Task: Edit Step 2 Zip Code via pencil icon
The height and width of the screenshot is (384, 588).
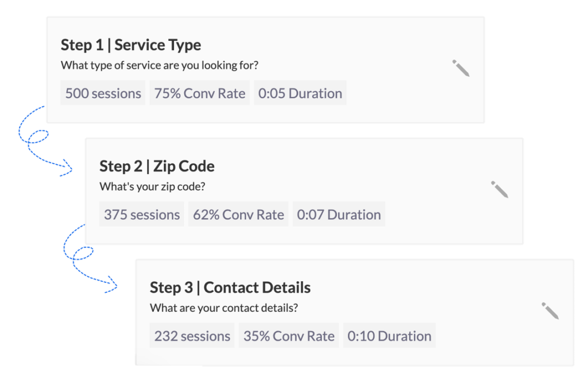Action: (x=500, y=189)
